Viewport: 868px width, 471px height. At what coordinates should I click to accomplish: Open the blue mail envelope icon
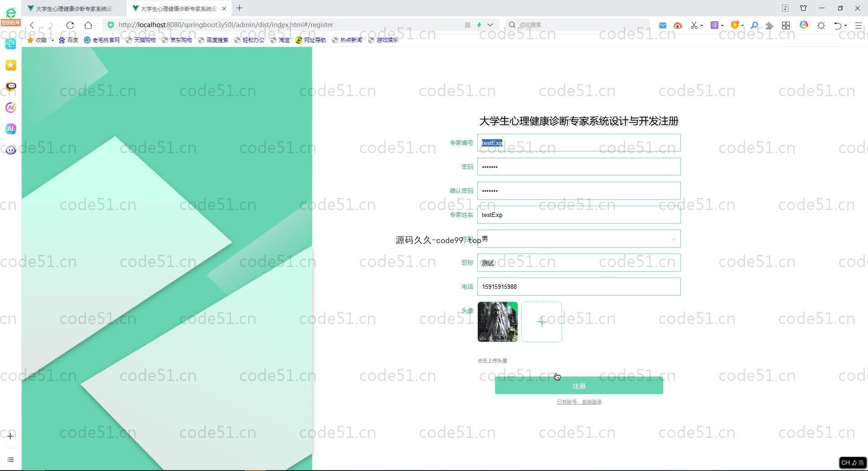click(x=663, y=25)
